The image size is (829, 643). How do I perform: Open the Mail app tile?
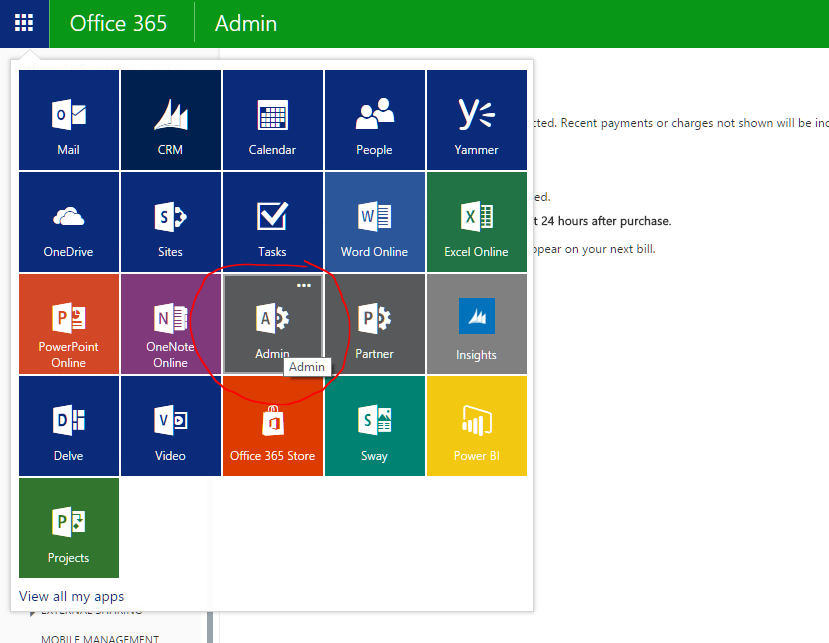pos(69,120)
